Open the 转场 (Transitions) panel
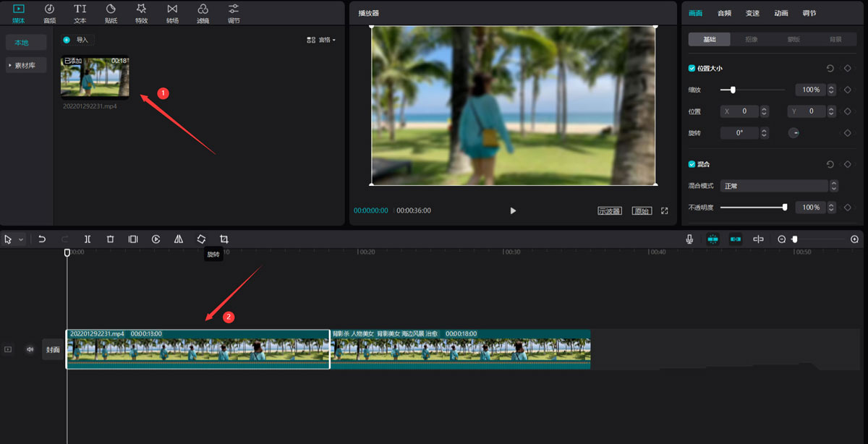Viewport: 868px width, 444px height. [x=172, y=13]
